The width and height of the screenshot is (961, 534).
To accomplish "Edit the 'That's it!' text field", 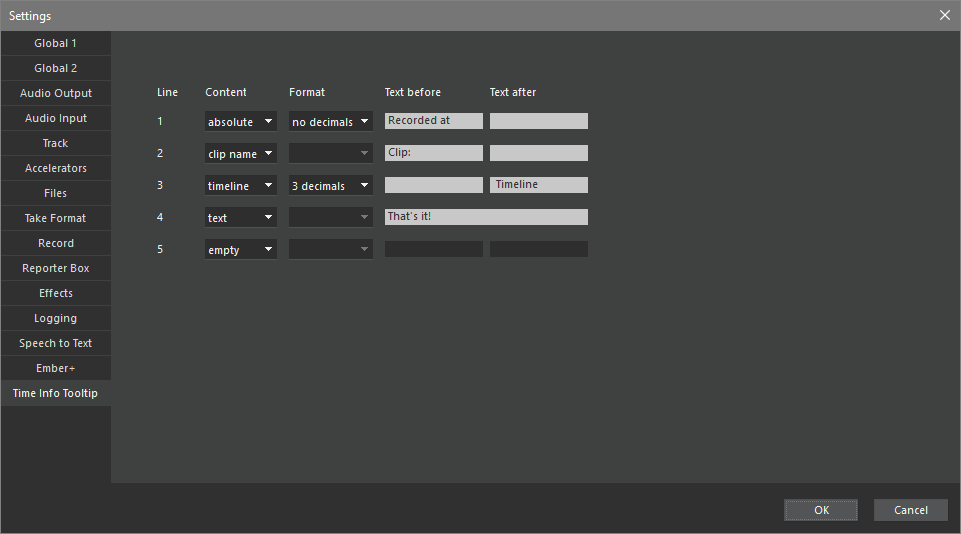I will 486,217.
